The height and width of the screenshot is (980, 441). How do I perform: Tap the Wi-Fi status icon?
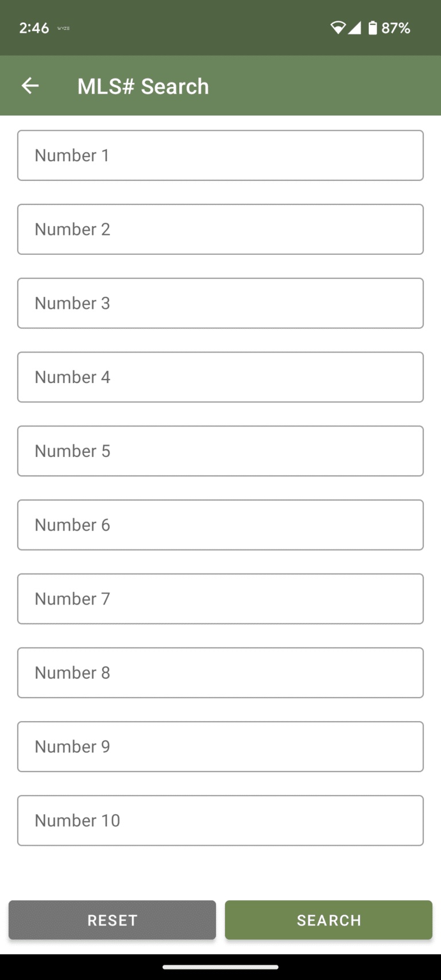coord(338,28)
